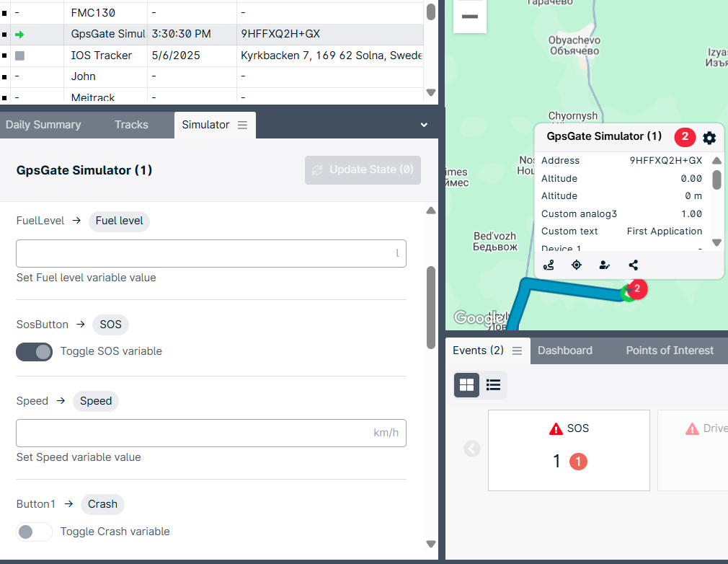Click the device list scrollbar thumb
The height and width of the screenshot is (564, 728).
(x=431, y=12)
